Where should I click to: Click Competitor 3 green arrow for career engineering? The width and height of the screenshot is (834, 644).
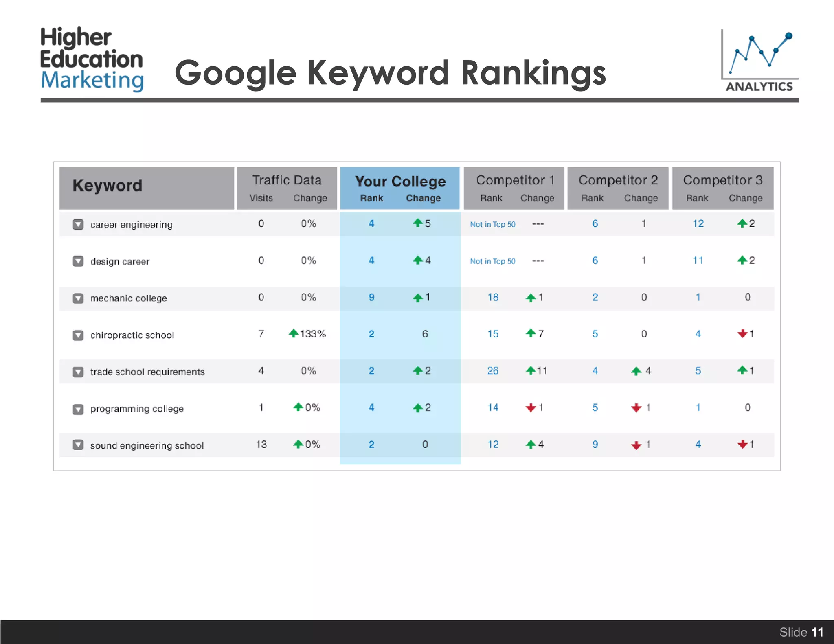pyautogui.click(x=742, y=223)
